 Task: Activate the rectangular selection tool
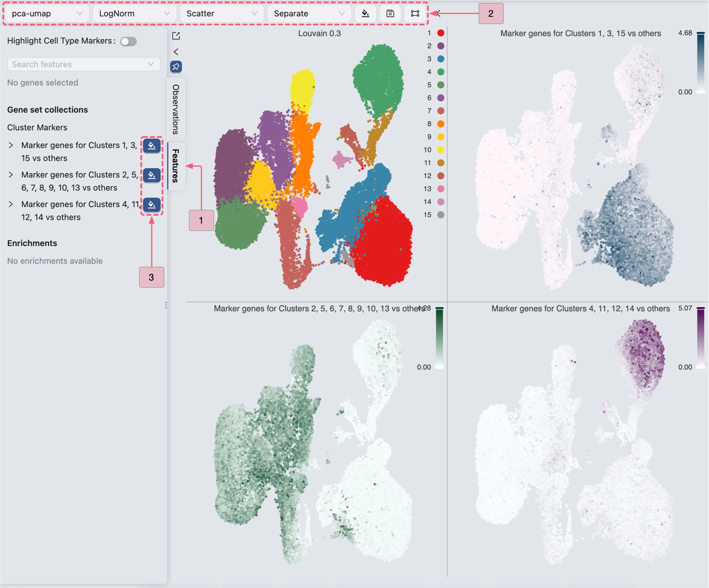[415, 14]
